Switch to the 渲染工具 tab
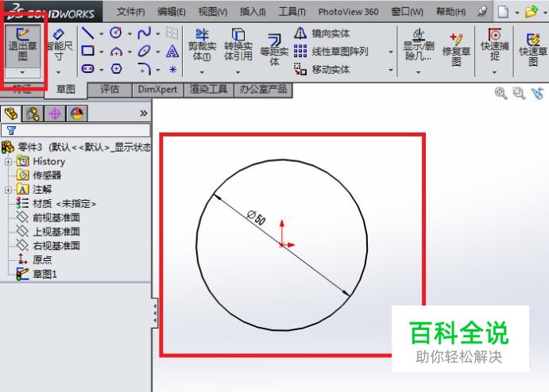The height and width of the screenshot is (392, 549). point(209,90)
